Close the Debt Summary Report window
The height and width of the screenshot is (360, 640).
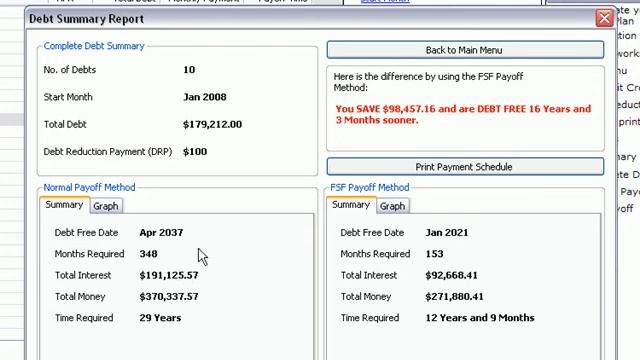point(604,18)
